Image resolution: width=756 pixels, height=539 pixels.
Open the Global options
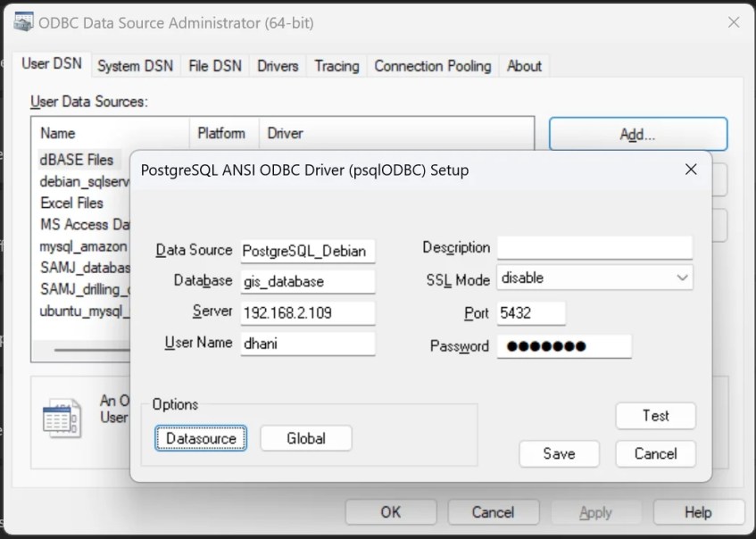point(305,438)
